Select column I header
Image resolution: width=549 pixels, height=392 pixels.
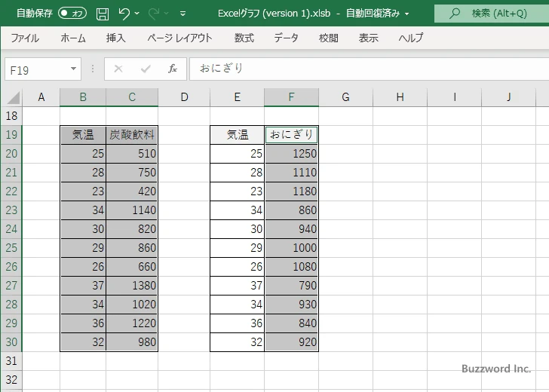coord(454,97)
